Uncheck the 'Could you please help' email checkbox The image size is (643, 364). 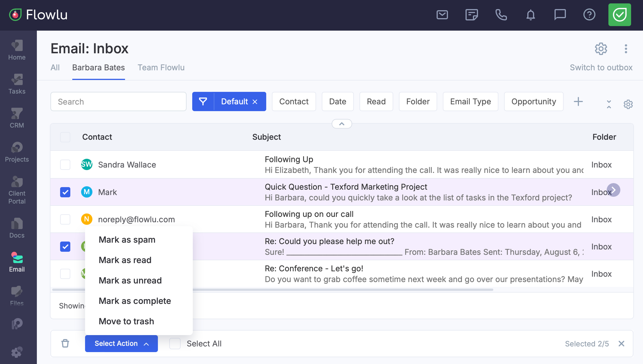point(65,246)
